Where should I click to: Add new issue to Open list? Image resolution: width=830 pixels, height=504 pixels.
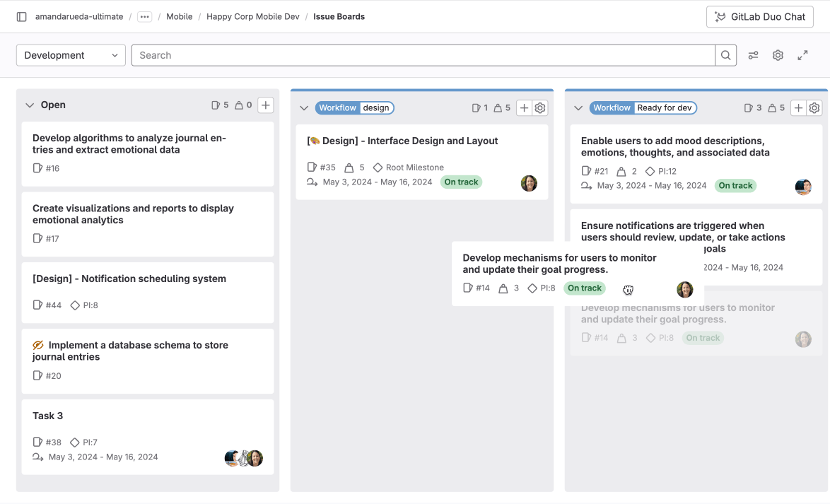point(265,105)
